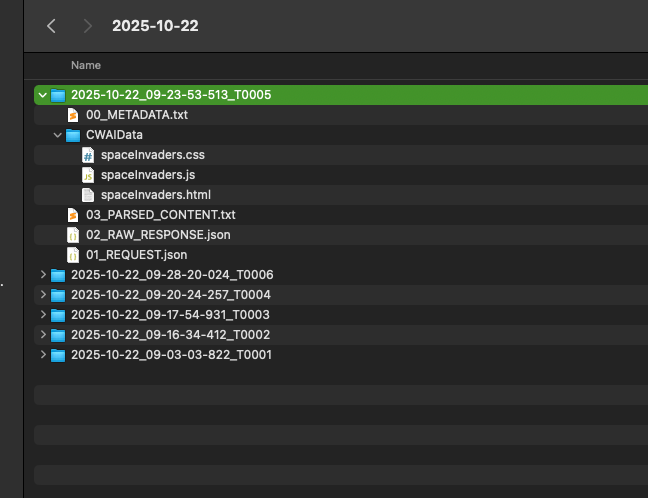Collapse the T0005 folder disclosure triangle
The width and height of the screenshot is (648, 498).
click(x=41, y=95)
